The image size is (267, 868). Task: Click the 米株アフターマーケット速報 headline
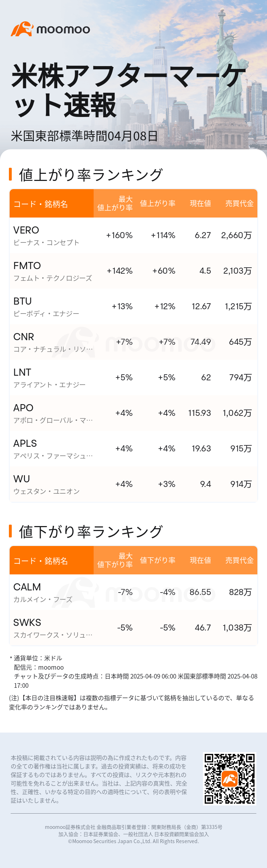point(128,90)
